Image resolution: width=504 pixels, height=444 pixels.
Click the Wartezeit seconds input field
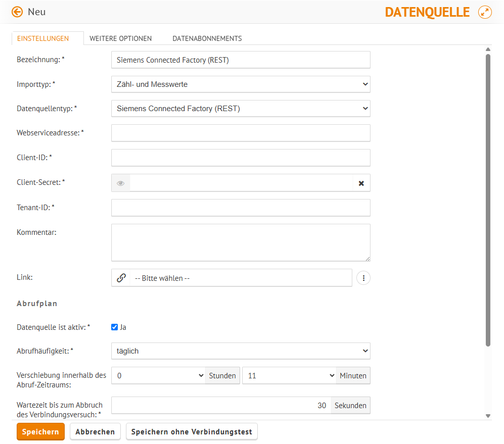(x=221, y=406)
